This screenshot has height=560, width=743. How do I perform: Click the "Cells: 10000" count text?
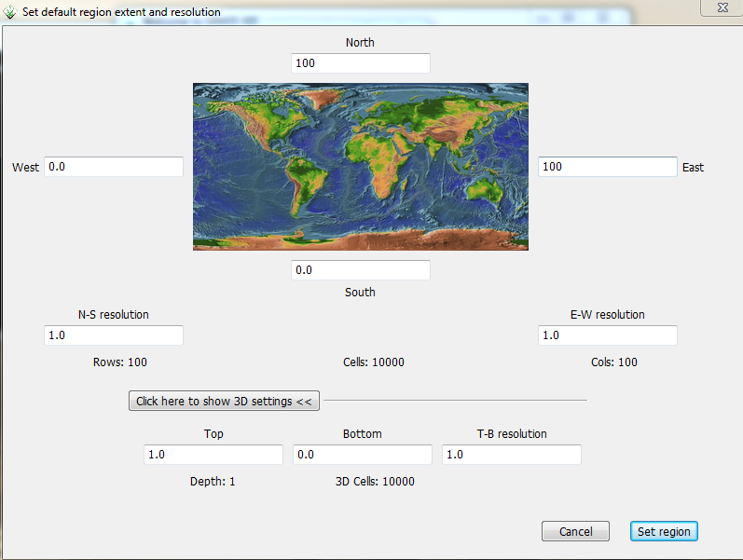[374, 362]
